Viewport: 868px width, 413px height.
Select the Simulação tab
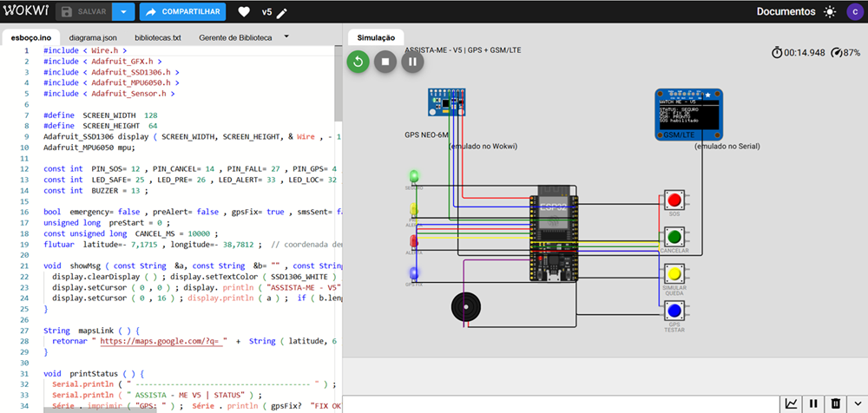pos(376,37)
